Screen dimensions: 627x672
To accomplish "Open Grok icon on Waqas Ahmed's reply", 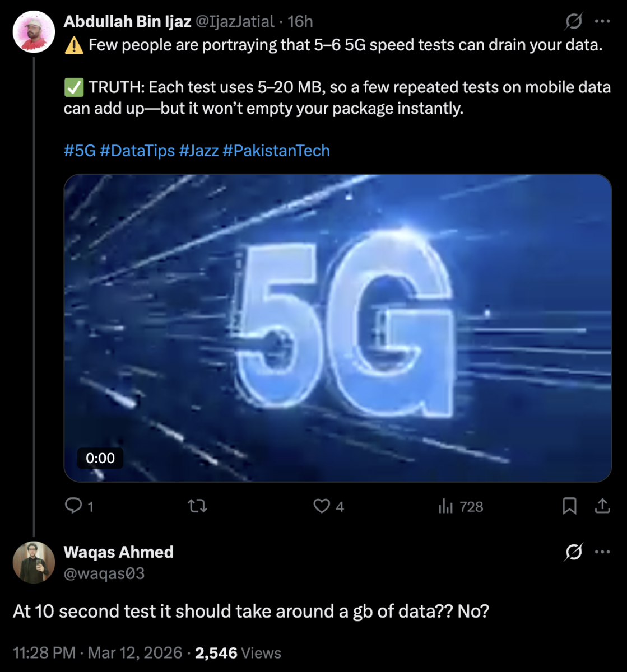I will (573, 552).
